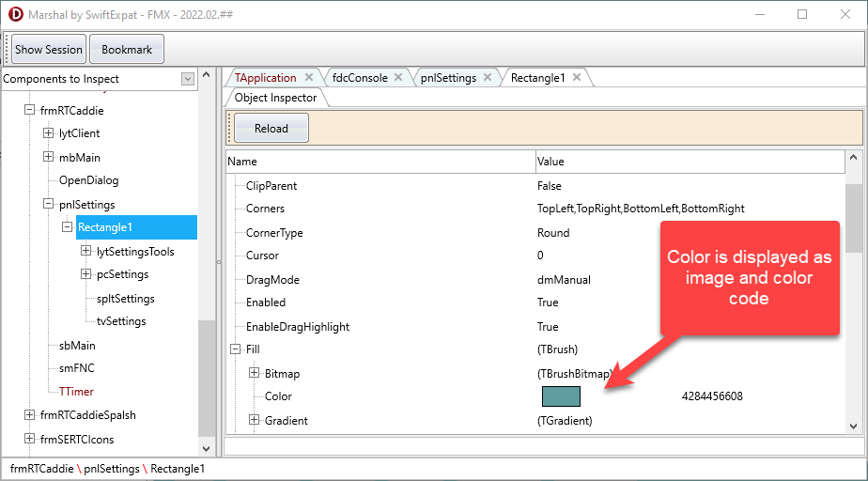Click the Show Session button

(x=49, y=50)
